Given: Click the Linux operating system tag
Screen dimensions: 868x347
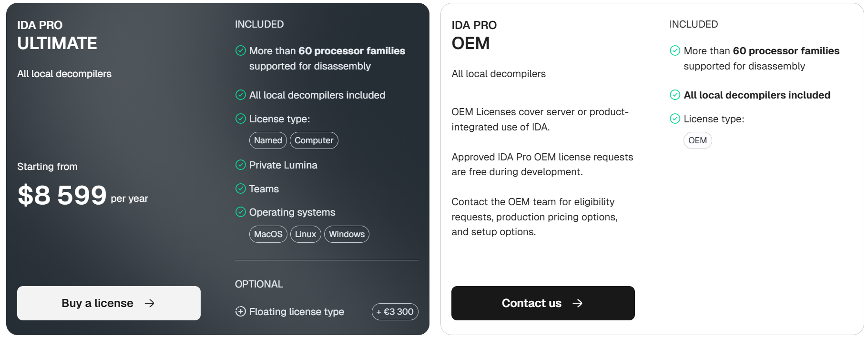Looking at the screenshot, I should [x=306, y=234].
